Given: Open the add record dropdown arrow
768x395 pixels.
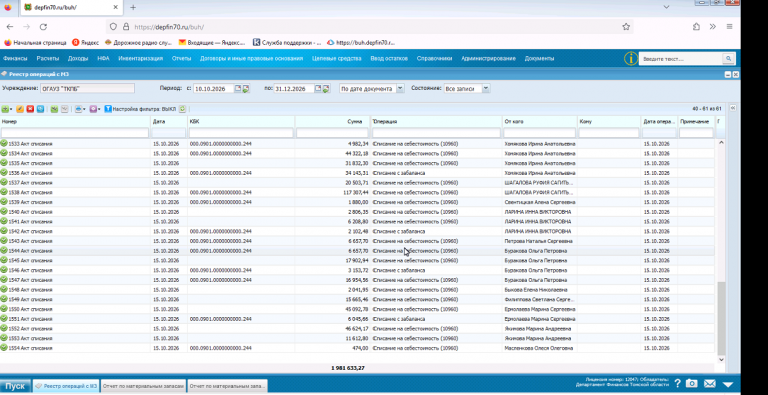Looking at the screenshot, I should tap(11, 109).
